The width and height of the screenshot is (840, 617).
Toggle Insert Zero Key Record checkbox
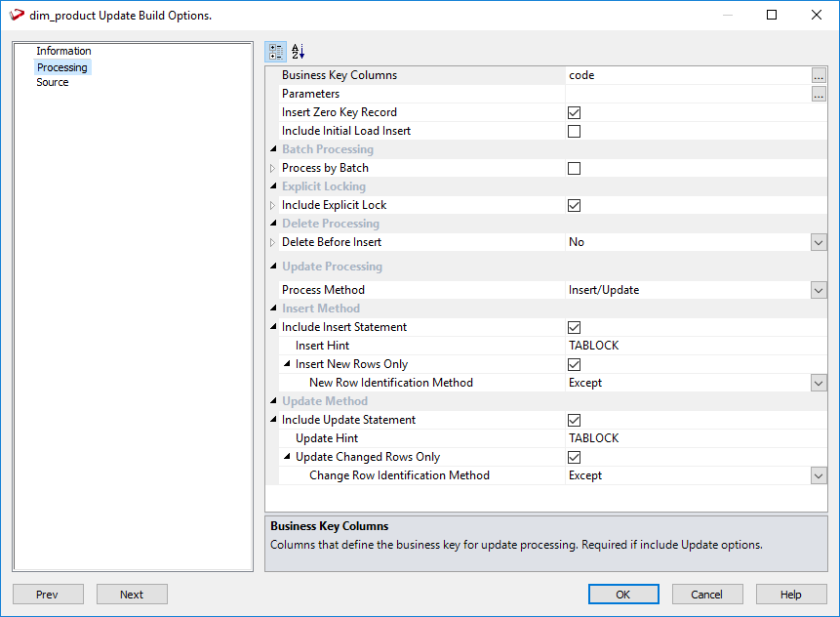575,112
